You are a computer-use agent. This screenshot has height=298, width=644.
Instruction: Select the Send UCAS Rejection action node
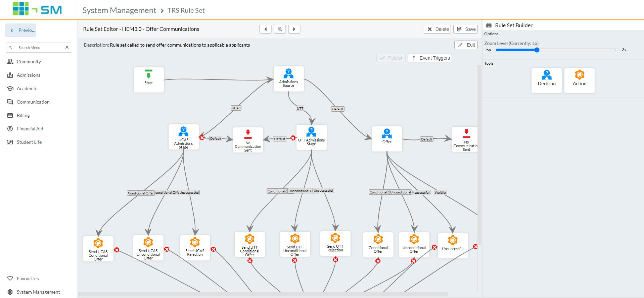(195, 248)
